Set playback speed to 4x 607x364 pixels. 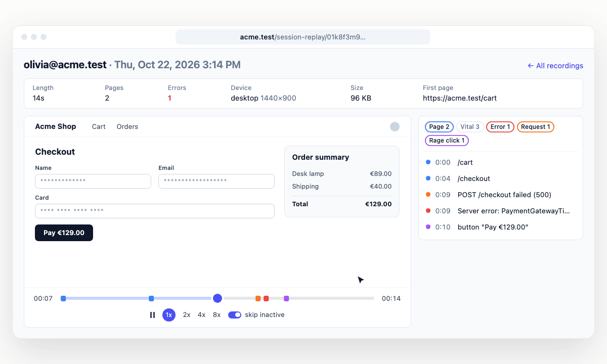tap(201, 315)
